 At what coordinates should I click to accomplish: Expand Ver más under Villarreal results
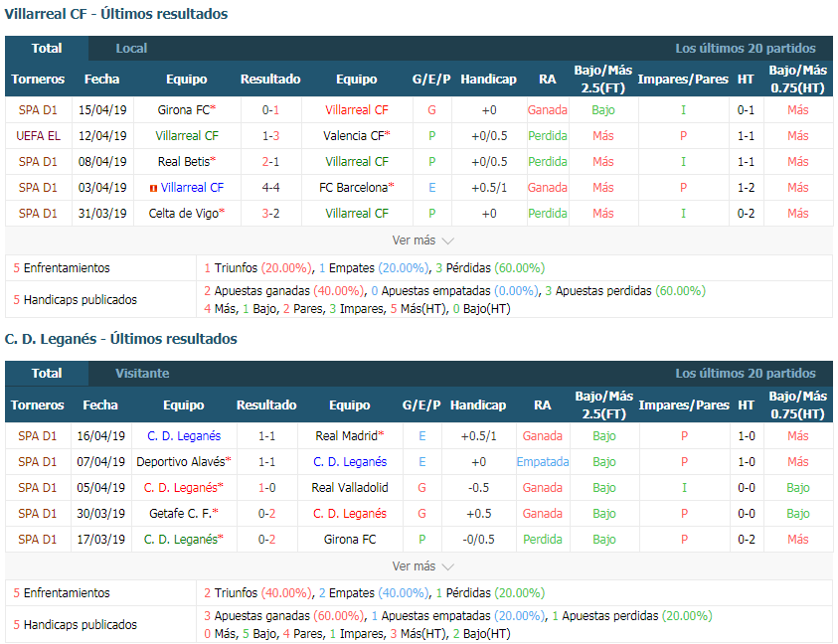422,241
